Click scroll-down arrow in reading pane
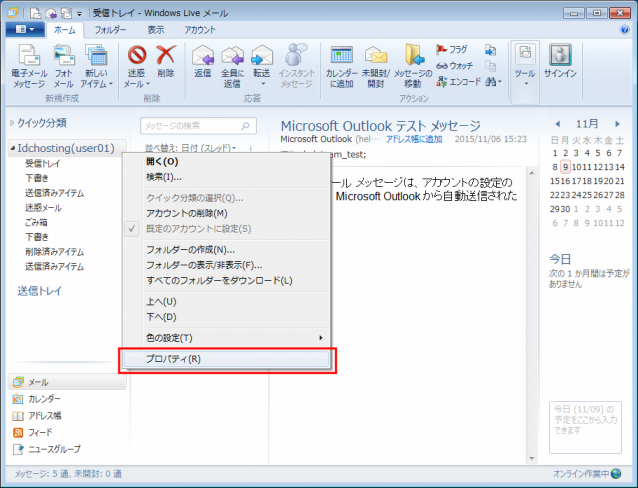 point(531,459)
